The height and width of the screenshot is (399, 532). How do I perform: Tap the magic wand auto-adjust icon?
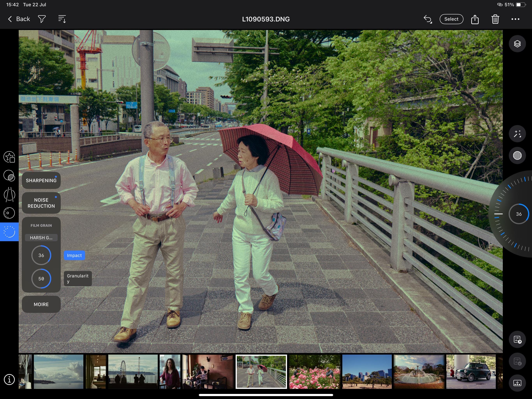point(517,134)
